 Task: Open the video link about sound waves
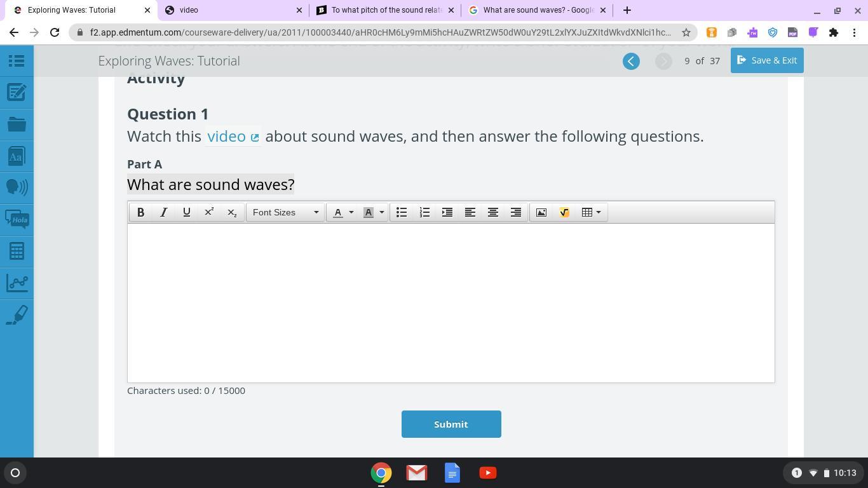tap(233, 137)
